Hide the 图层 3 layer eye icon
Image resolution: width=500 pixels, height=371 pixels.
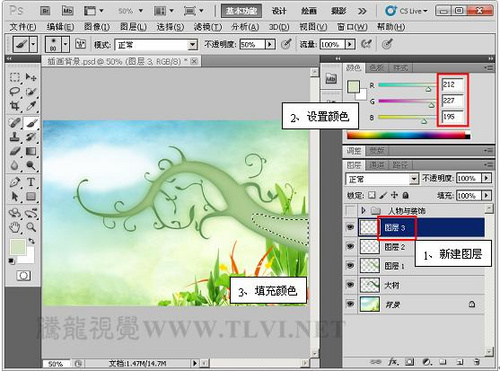[x=350, y=227]
